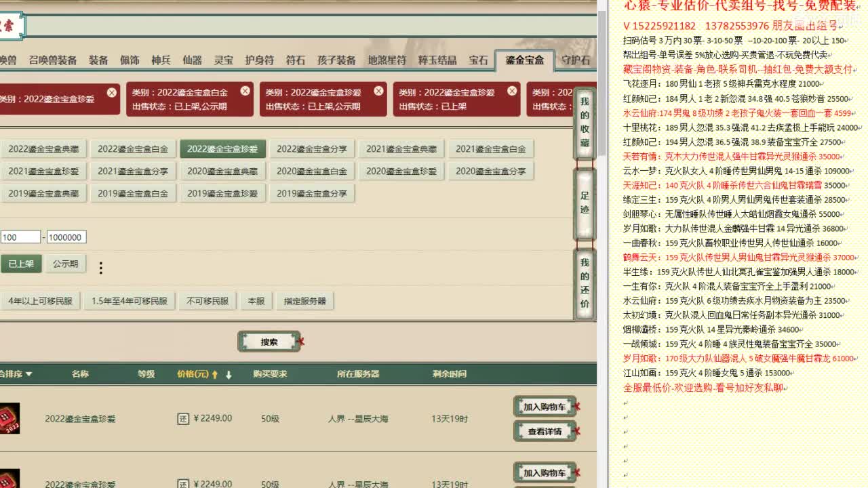The width and height of the screenshot is (868, 488).
Task: Switch to the 装备 tab
Action: coord(98,60)
